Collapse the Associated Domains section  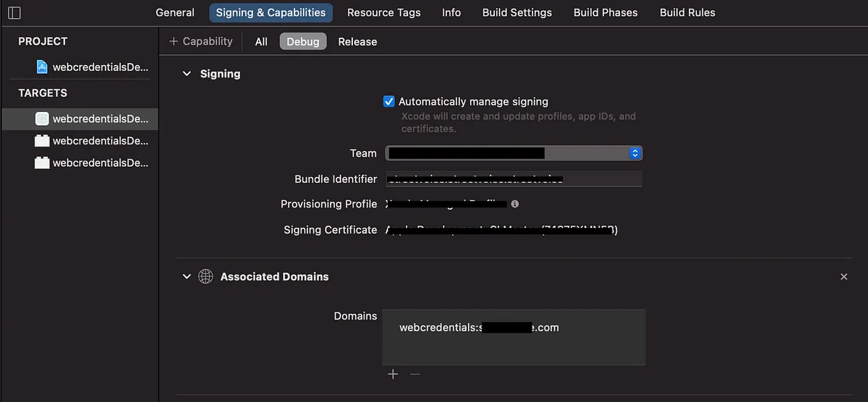coord(187,277)
